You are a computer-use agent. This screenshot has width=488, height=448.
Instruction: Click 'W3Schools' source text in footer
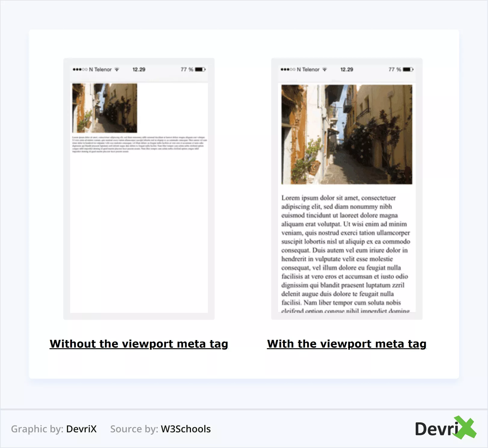tap(186, 429)
